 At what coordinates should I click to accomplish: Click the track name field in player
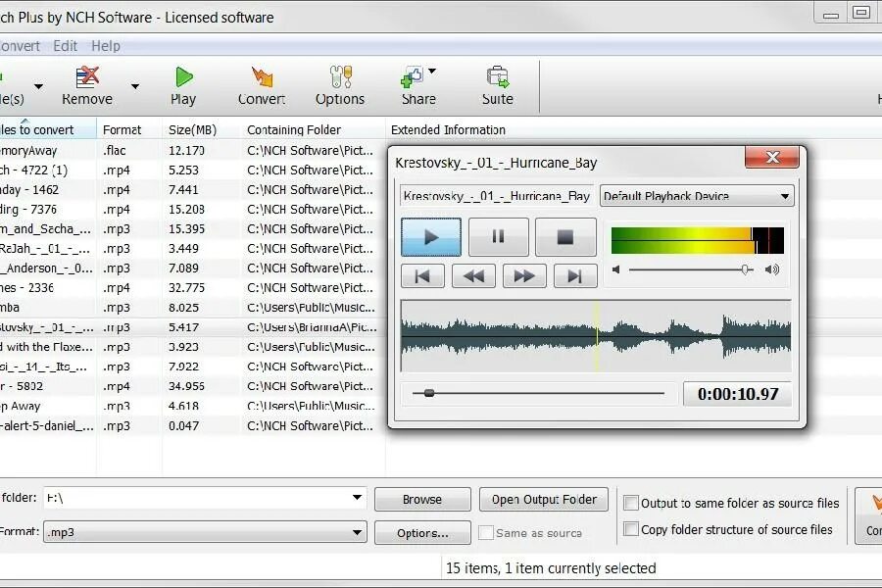497,196
